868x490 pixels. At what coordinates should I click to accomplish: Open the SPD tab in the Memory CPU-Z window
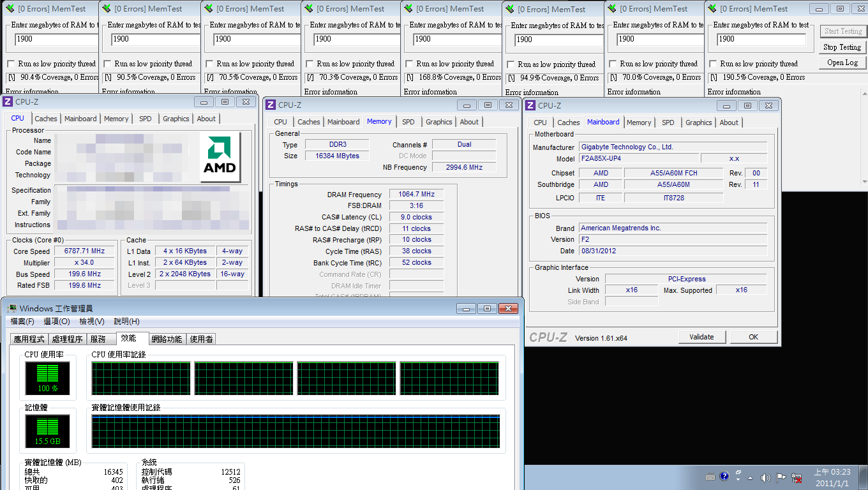pos(408,122)
